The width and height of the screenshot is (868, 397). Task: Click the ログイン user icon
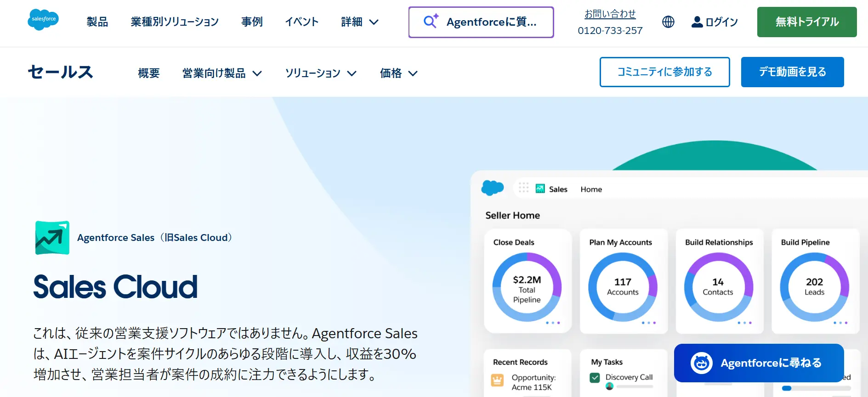(697, 22)
